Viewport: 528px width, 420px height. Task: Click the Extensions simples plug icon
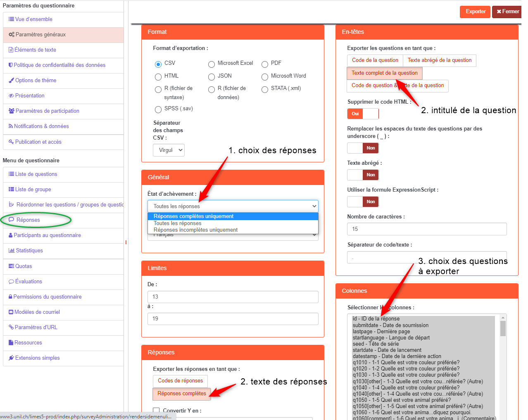11,358
